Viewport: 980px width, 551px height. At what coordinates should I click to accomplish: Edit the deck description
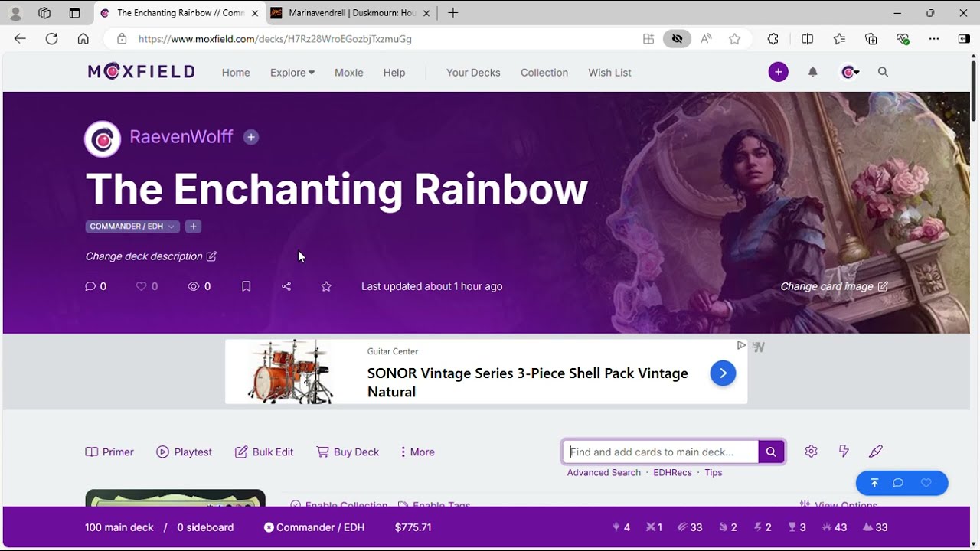(x=151, y=256)
